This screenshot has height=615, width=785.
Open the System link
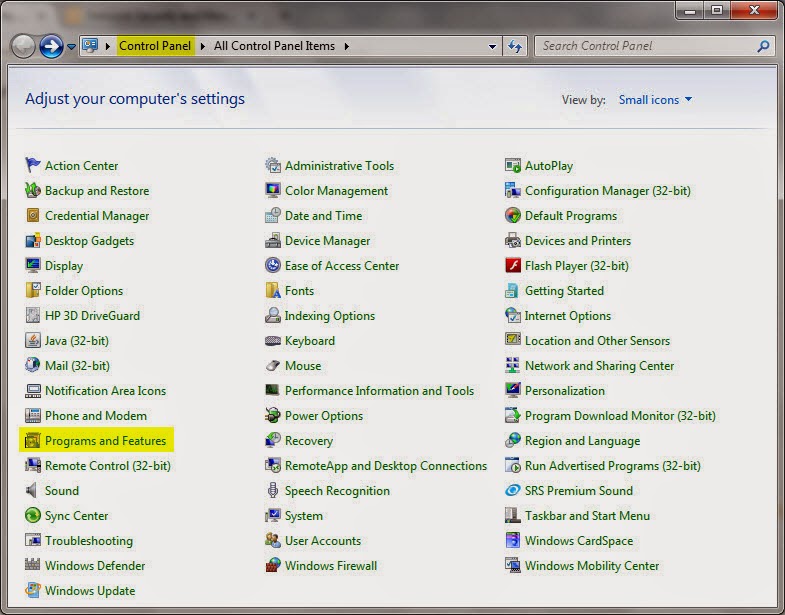pos(304,516)
